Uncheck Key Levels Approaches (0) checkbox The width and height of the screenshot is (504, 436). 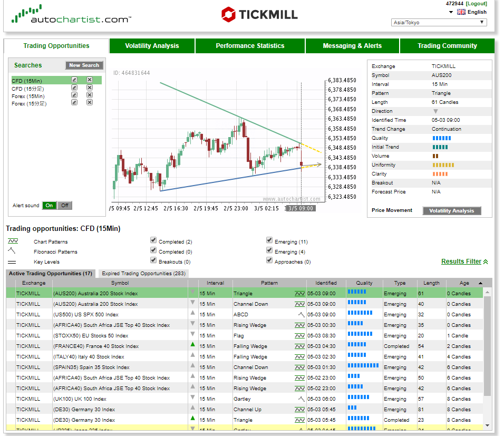pyautogui.click(x=269, y=260)
